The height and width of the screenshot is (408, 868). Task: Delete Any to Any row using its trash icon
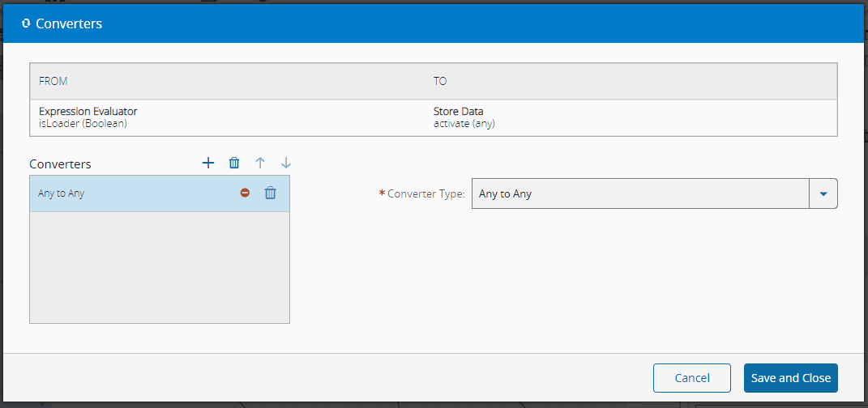[x=271, y=193]
